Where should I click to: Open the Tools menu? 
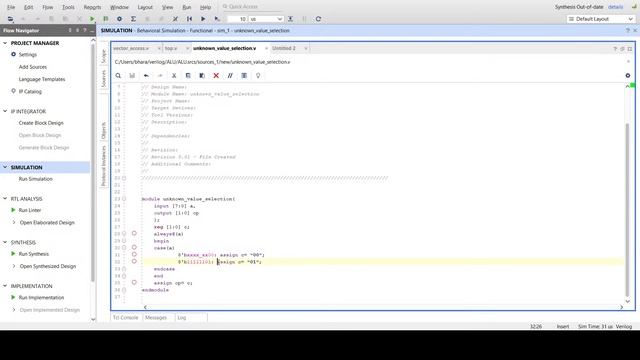click(68, 7)
